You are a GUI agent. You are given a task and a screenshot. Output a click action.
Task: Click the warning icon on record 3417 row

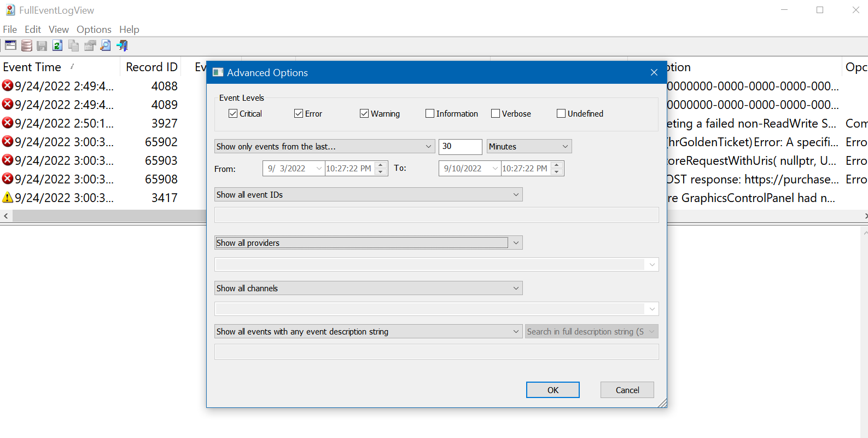coord(8,197)
